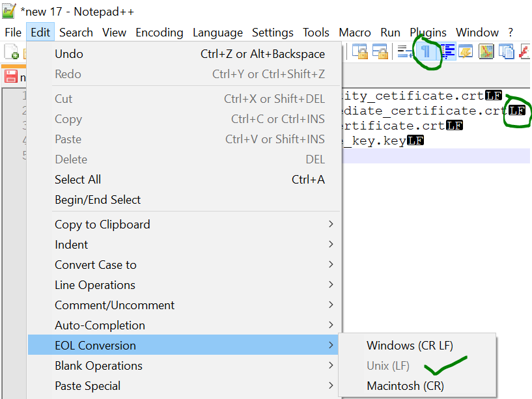Image resolution: width=532 pixels, height=399 pixels.
Task: Open the Search menu
Action: click(76, 33)
